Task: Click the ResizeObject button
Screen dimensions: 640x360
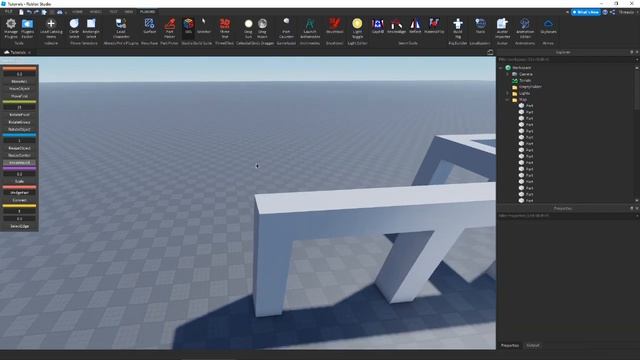Action: pos(19,148)
